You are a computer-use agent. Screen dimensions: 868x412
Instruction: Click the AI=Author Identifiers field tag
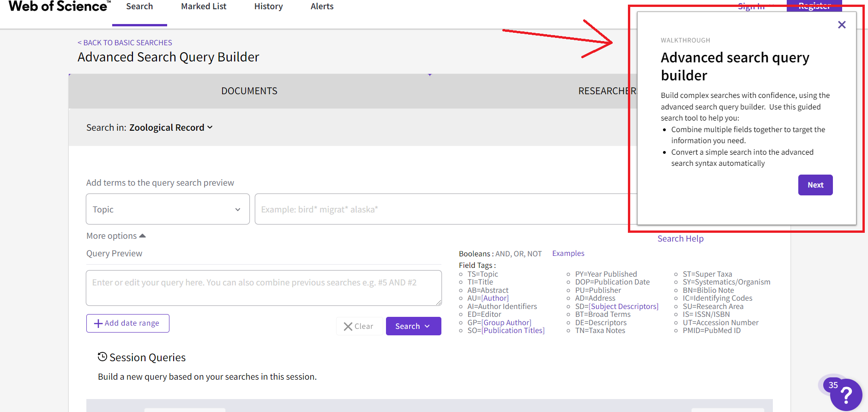pos(502,306)
